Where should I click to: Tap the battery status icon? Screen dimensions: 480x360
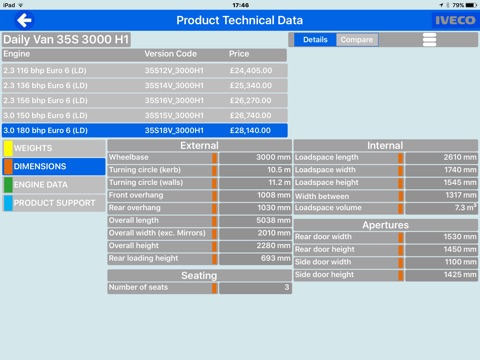(x=471, y=5)
